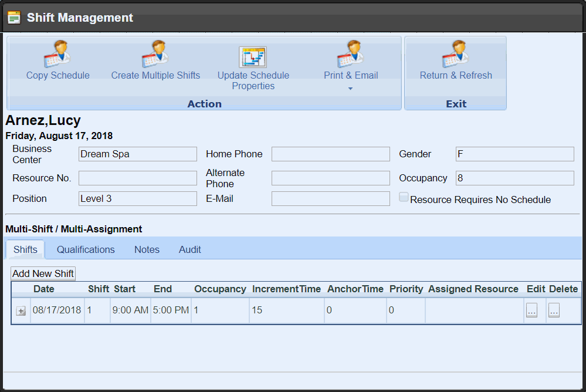Screen dimensions: 586x392
Task: Click the 5:00 PM end cell
Action: [x=171, y=310]
